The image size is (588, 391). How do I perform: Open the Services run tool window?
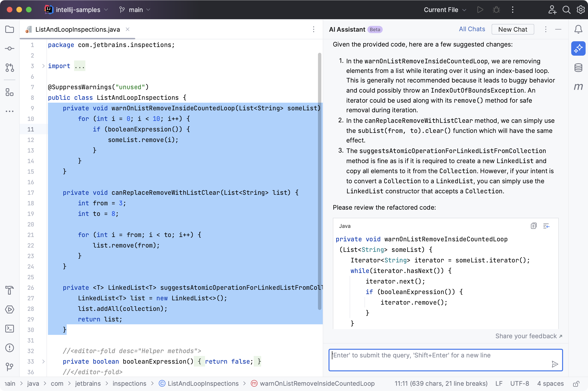(9, 309)
